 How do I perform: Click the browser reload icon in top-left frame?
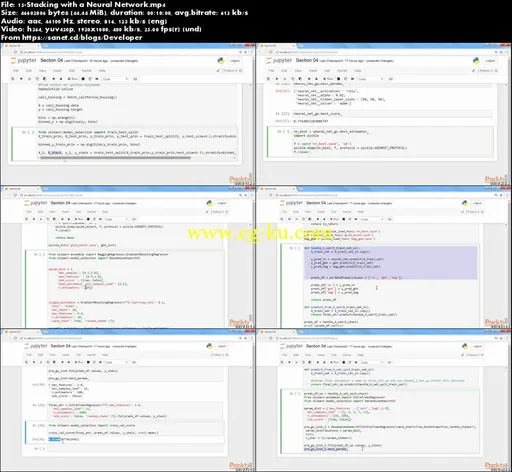click(x=16, y=52)
